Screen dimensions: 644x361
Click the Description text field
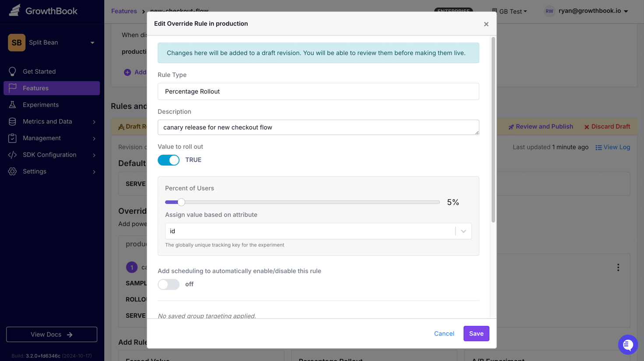point(318,127)
